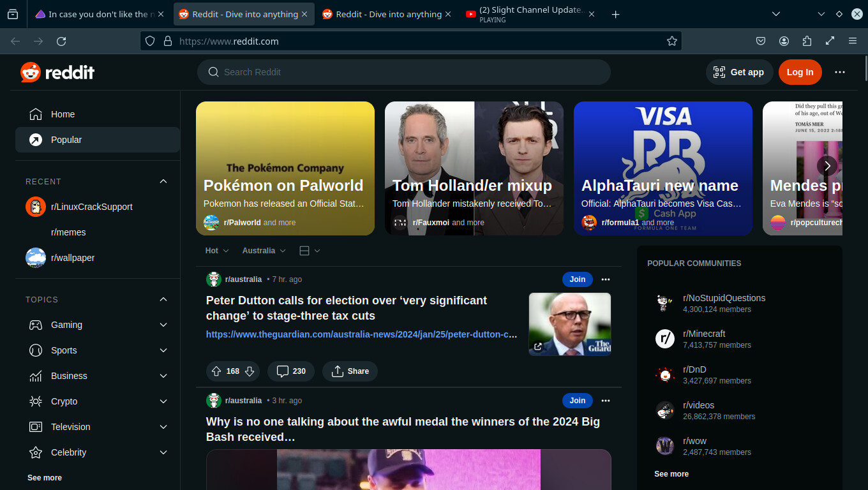Click the Log In button
Image resolution: width=868 pixels, height=490 pixels.
pos(800,72)
